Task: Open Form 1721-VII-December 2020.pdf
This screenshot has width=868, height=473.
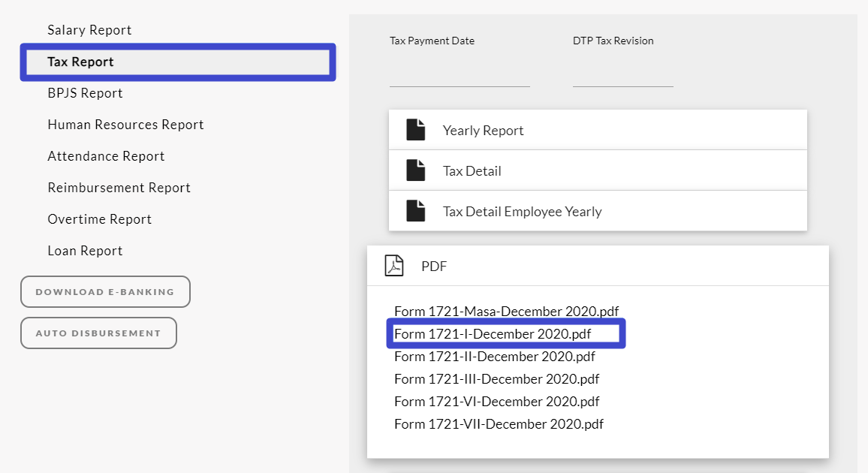Action: click(499, 423)
